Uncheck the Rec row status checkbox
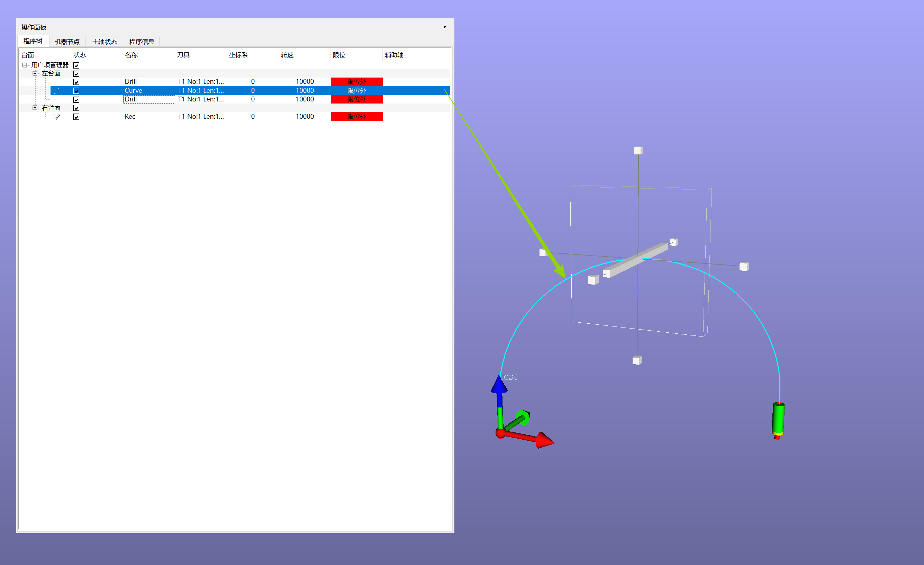This screenshot has width=924, height=565. point(76,117)
